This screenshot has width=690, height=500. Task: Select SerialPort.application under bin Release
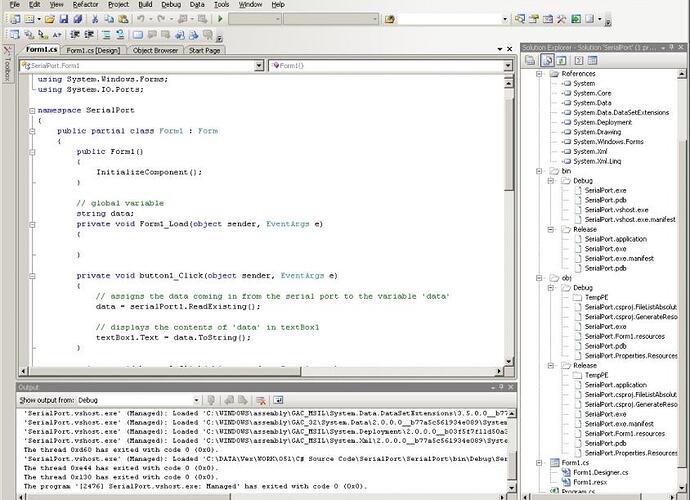(x=616, y=239)
